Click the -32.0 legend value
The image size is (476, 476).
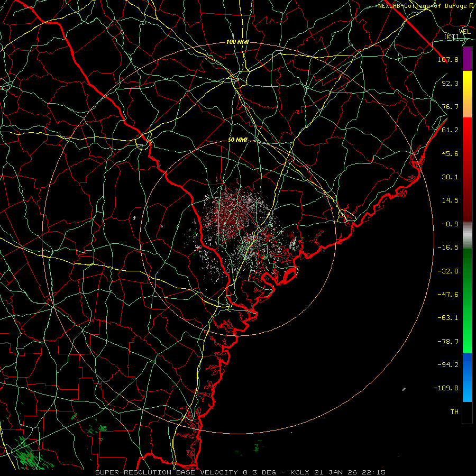[x=448, y=271]
